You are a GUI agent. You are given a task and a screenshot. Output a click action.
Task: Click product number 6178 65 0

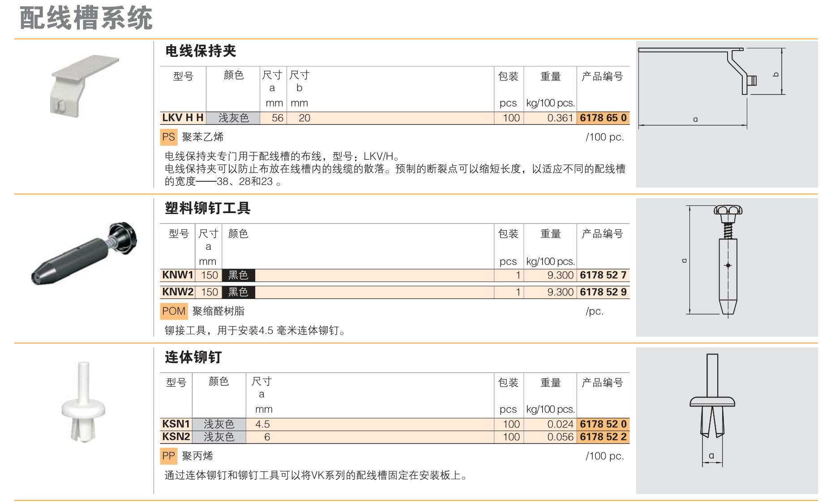[603, 118]
